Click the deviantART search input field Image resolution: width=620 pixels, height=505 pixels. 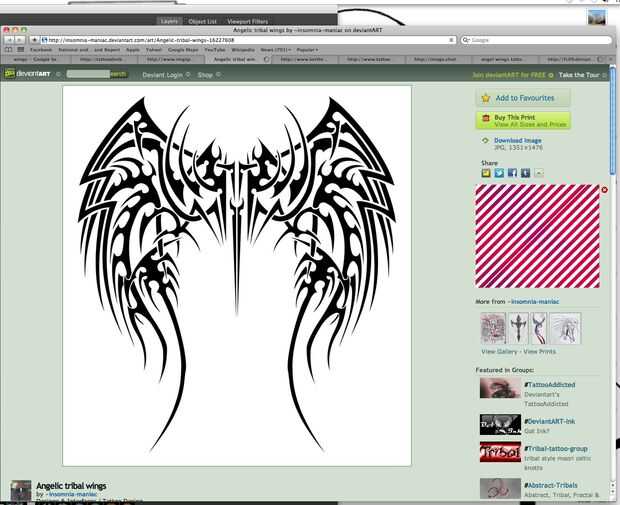point(88,74)
